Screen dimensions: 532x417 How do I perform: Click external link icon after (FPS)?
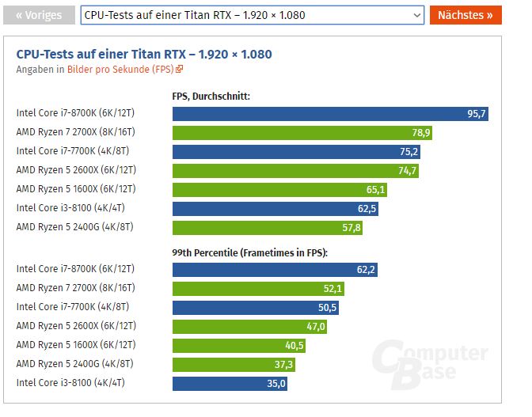pos(179,69)
